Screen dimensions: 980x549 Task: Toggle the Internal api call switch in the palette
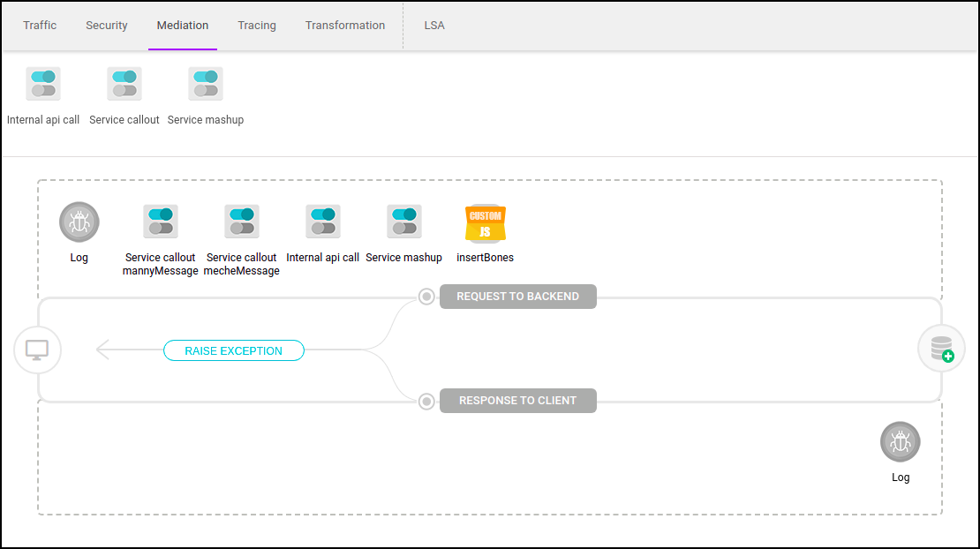point(42,83)
